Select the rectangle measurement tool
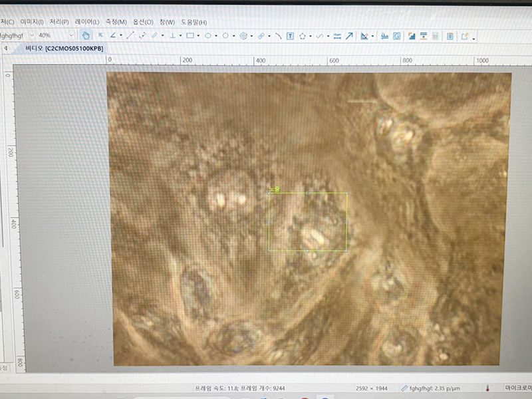Image resolution: width=532 pixels, height=399 pixels. [190, 35]
